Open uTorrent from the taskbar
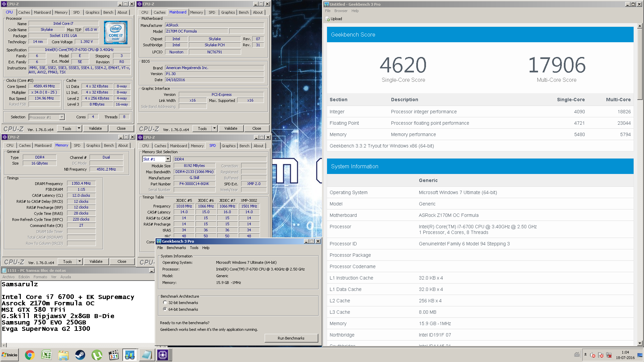Image resolution: width=644 pixels, height=362 pixels. pyautogui.click(x=97, y=355)
